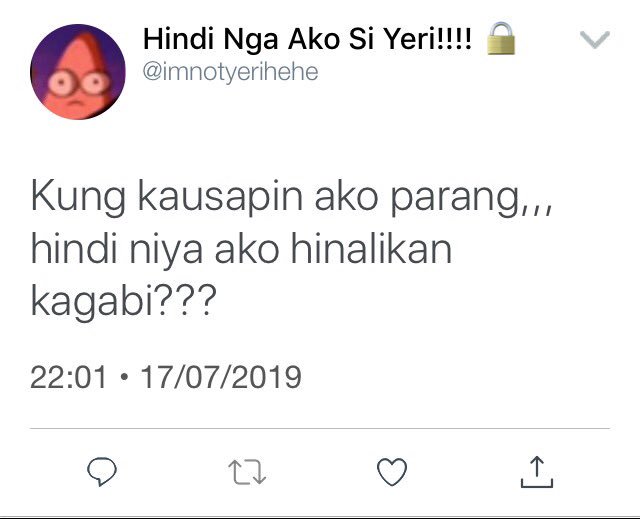Like the tweet with the heart icon
Image resolution: width=640 pixels, height=519 pixels.
[392, 472]
